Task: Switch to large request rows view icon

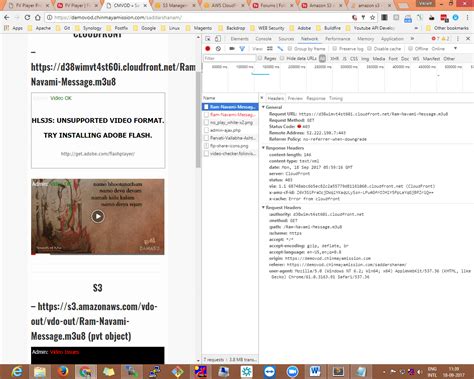Action: point(270,49)
